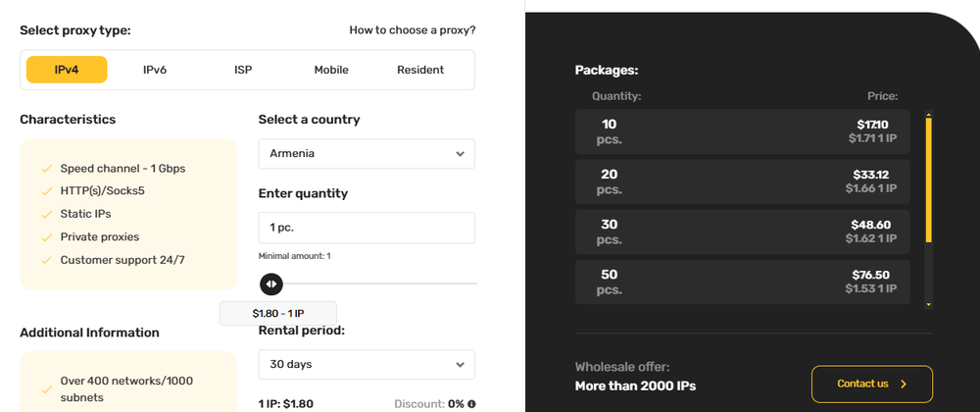The width and height of the screenshot is (980, 412).
Task: Select the IPv4 proxy type tab
Action: 67,70
